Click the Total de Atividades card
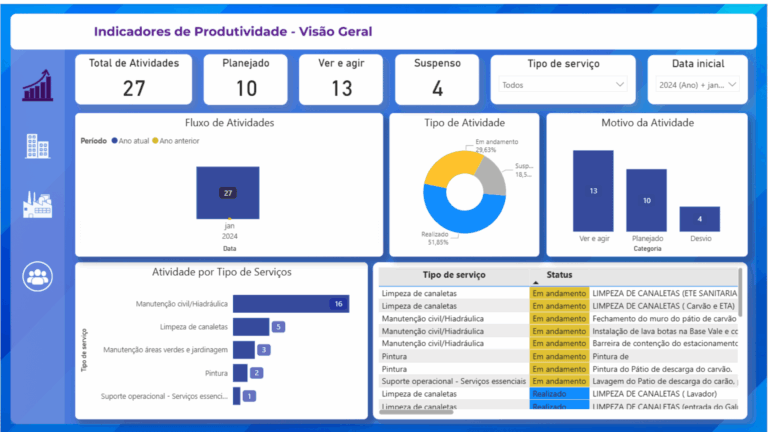The height and width of the screenshot is (432, 768). (134, 79)
